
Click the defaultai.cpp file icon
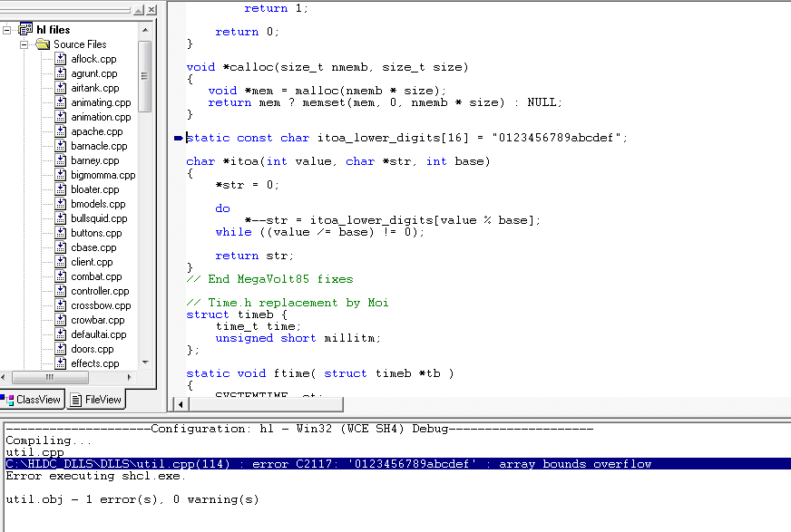click(x=61, y=334)
